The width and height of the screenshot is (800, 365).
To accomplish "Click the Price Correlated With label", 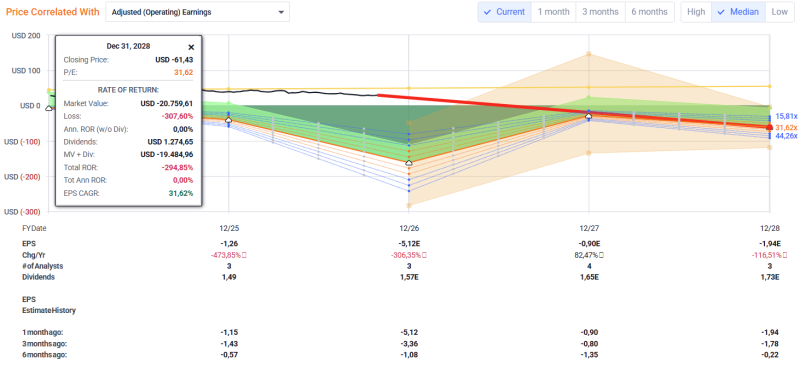I will coord(53,12).
